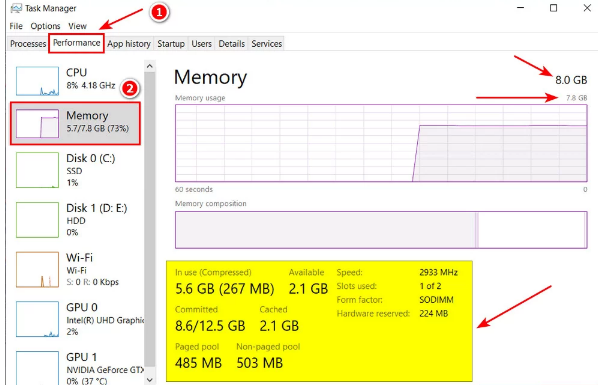Screen dimensions: 598x385
Task: Click the Intel(R) UHD Graphics text
Action: (105, 321)
